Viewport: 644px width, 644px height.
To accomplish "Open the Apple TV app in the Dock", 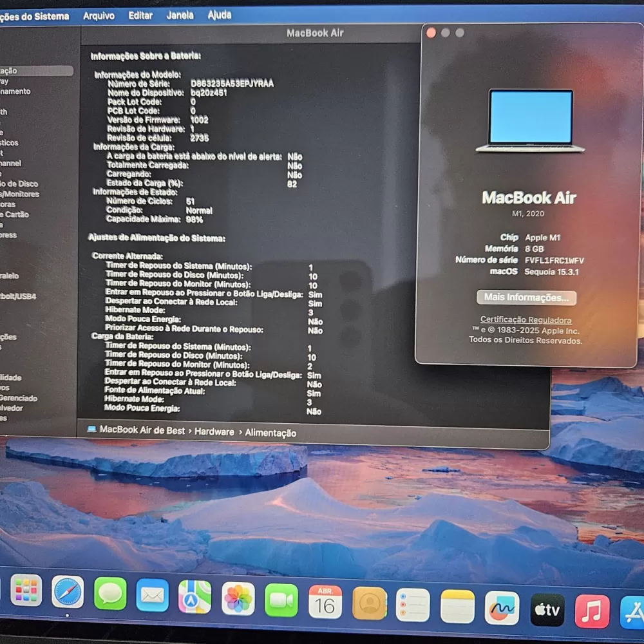I will pyautogui.click(x=547, y=610).
